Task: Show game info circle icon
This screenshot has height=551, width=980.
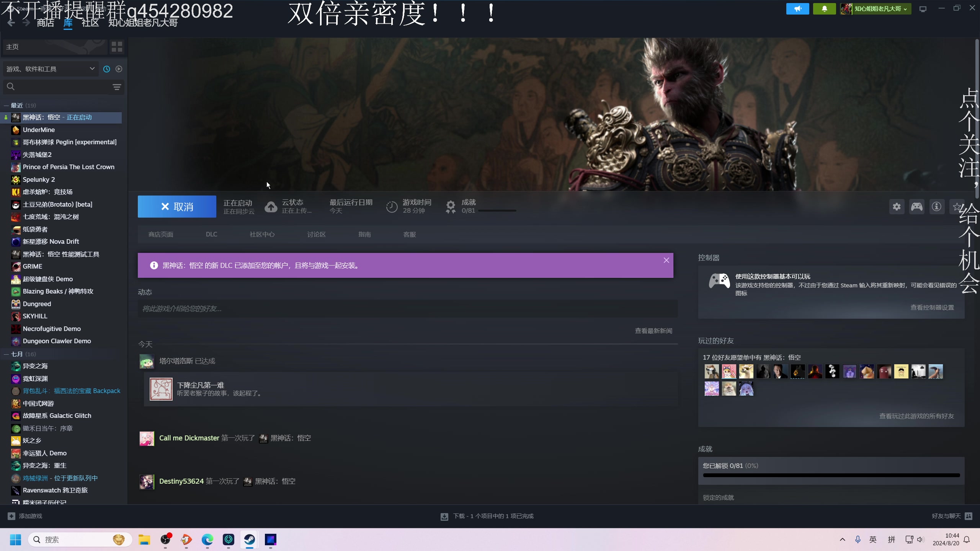Action: (936, 207)
